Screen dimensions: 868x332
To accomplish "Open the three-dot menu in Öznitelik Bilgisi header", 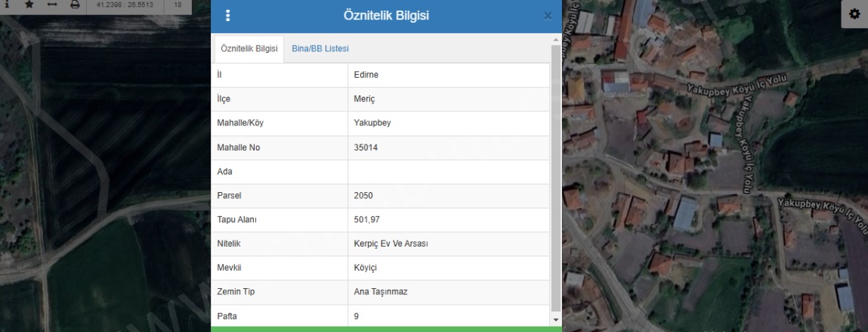I will (x=228, y=16).
